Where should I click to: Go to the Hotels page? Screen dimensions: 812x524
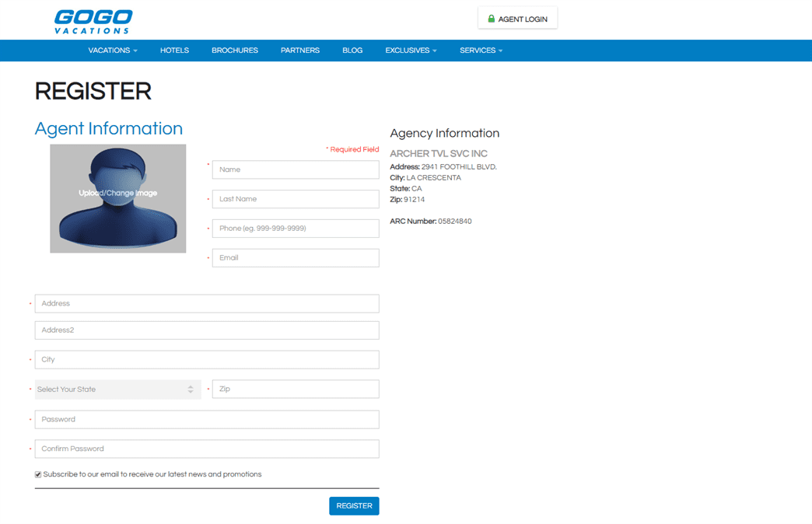click(174, 51)
